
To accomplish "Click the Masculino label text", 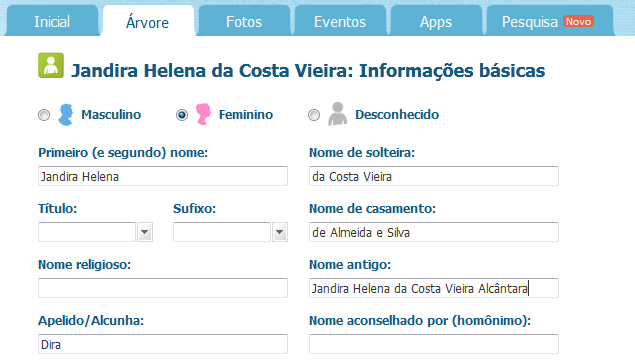I will (x=111, y=115).
